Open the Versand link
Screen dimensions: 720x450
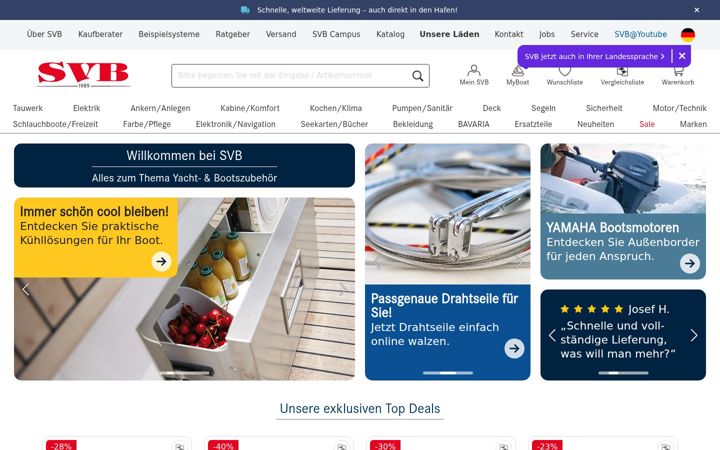pyautogui.click(x=281, y=34)
